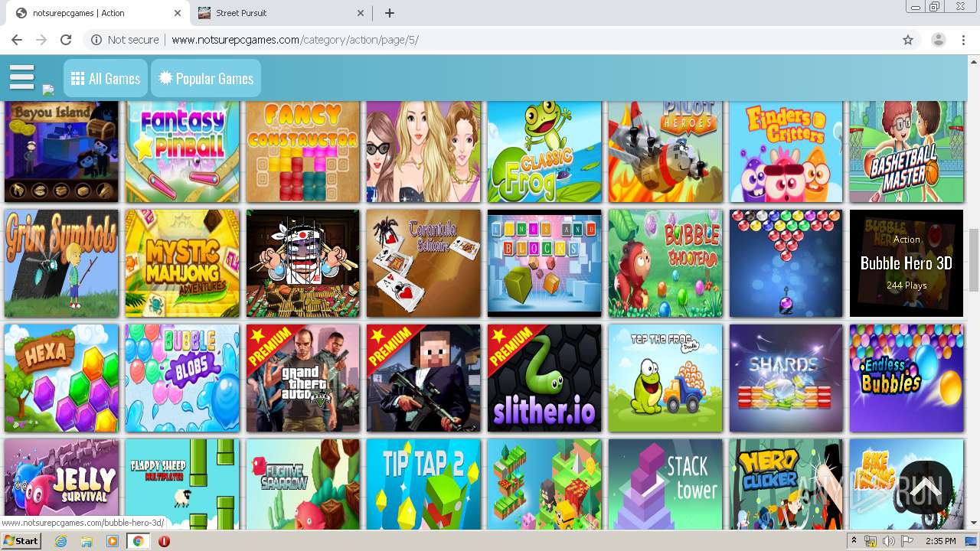Open the red Opera taskbar icon

tap(164, 541)
